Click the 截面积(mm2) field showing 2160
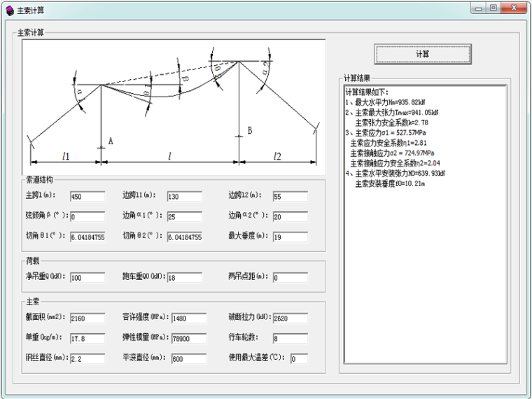532x399 pixels. (87, 318)
